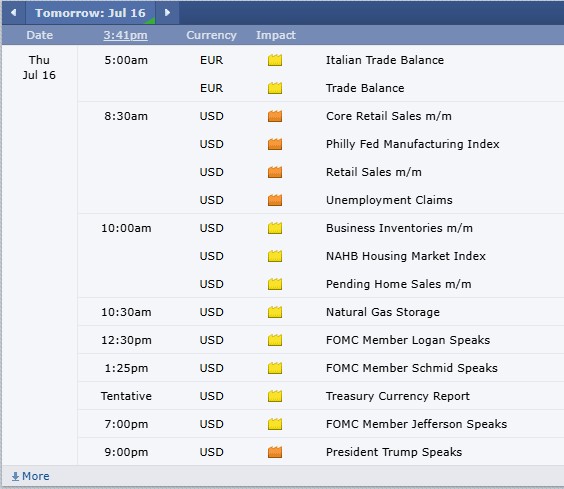The image size is (564, 489).
Task: Click the 10:00am time cell
Action: (x=126, y=228)
